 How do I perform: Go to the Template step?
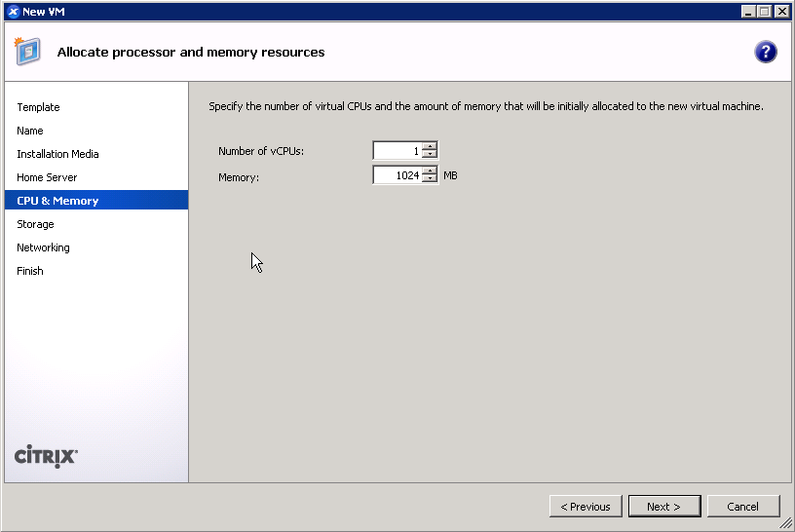pyautogui.click(x=39, y=107)
